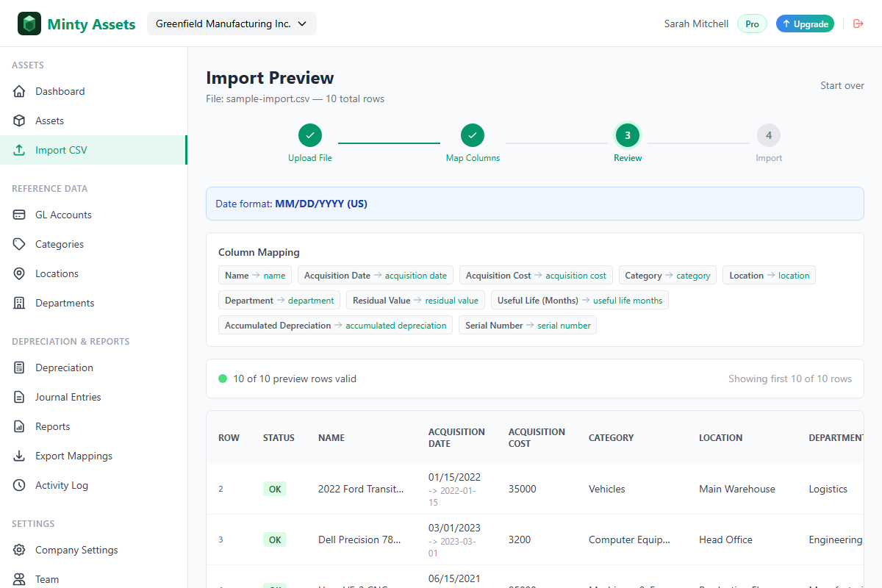Open Company Settings
The image size is (882, 588).
tap(93, 550)
